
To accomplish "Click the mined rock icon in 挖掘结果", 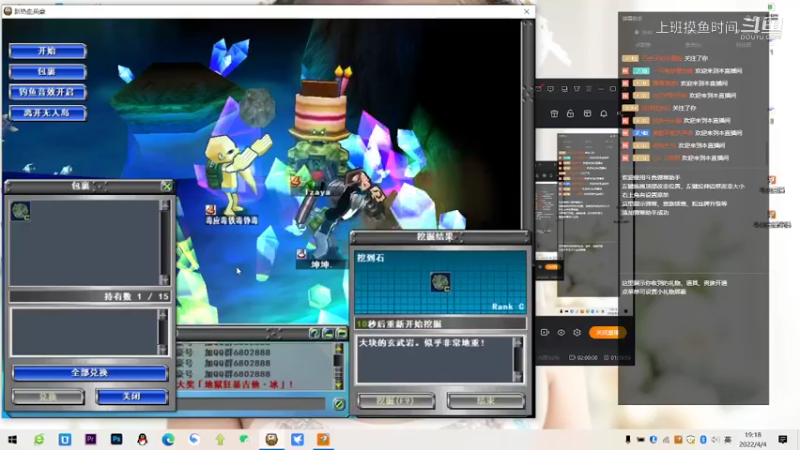I will [x=440, y=282].
